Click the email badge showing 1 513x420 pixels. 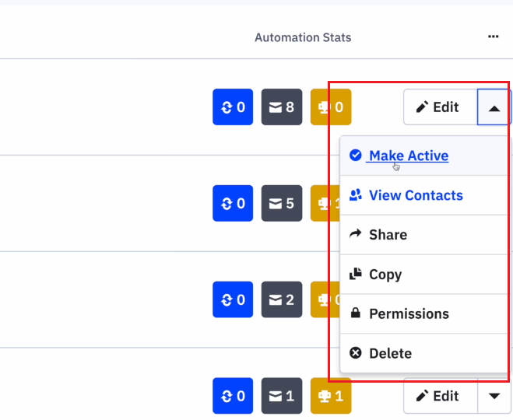click(281, 396)
